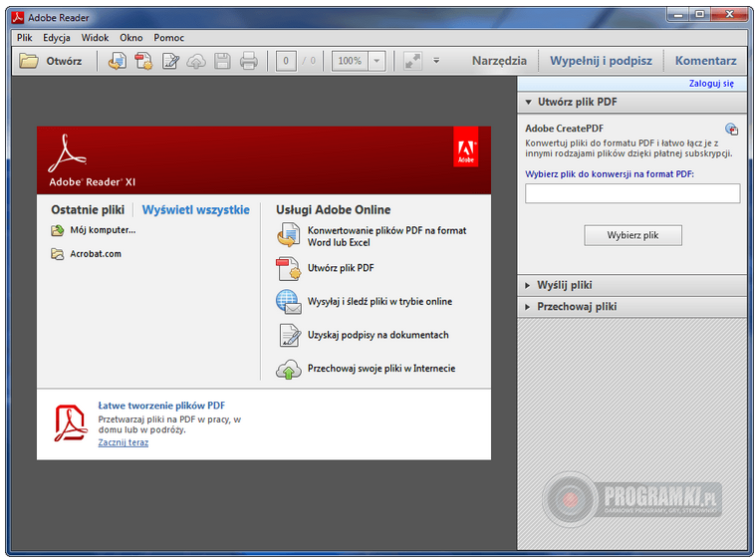Click the Uzyskaj podpisy pen document icon

pos(290,335)
